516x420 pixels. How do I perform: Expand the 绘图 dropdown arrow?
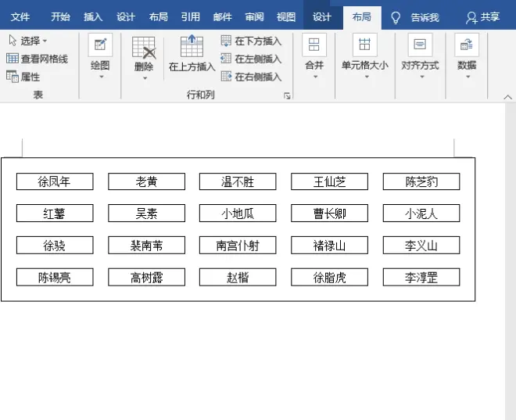click(x=102, y=77)
